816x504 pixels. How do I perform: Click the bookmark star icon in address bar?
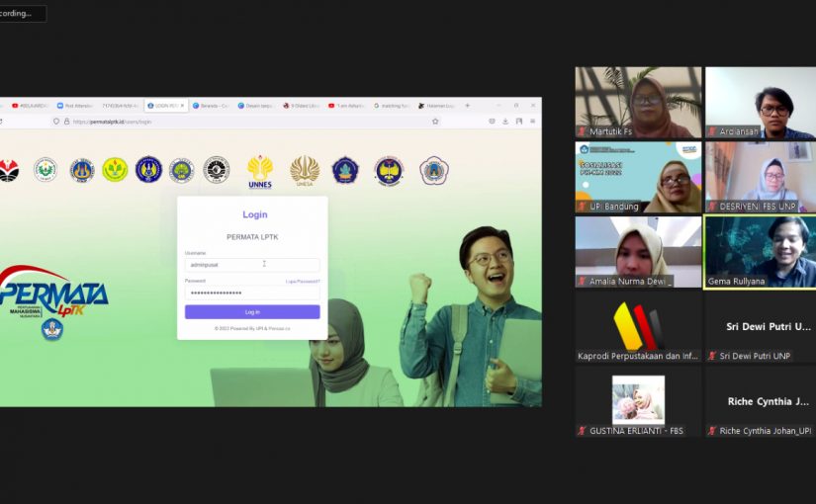pos(435,122)
